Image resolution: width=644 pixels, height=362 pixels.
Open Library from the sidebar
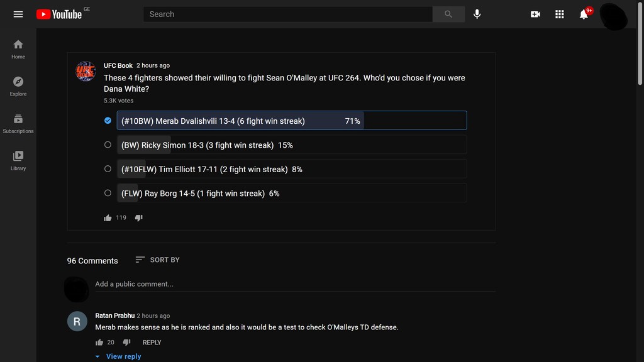click(18, 160)
